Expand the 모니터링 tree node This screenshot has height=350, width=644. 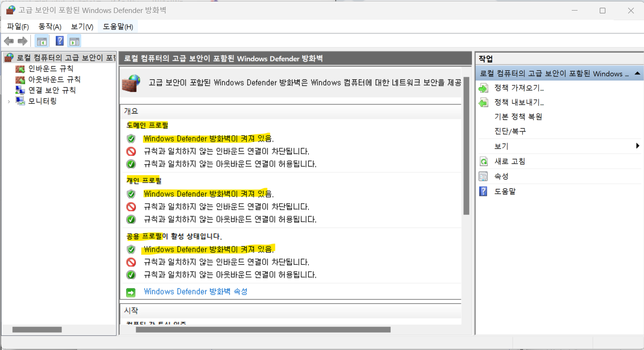9,102
